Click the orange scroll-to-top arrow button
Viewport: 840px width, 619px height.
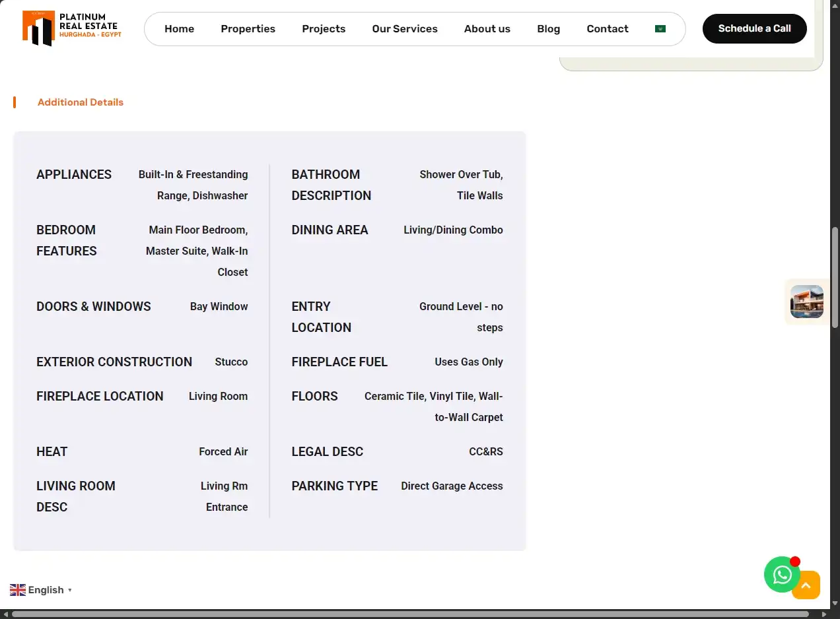[806, 585]
